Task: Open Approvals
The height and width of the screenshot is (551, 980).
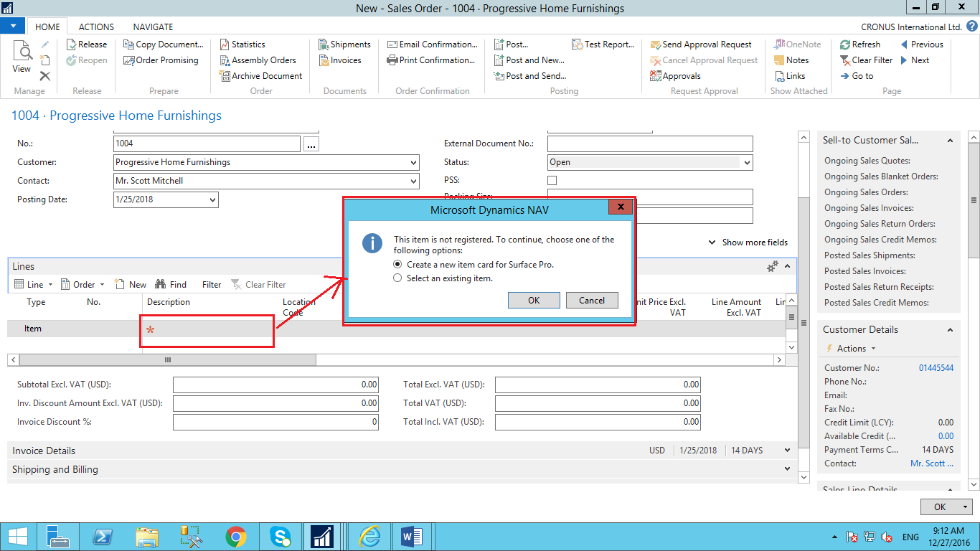Action: [x=675, y=76]
